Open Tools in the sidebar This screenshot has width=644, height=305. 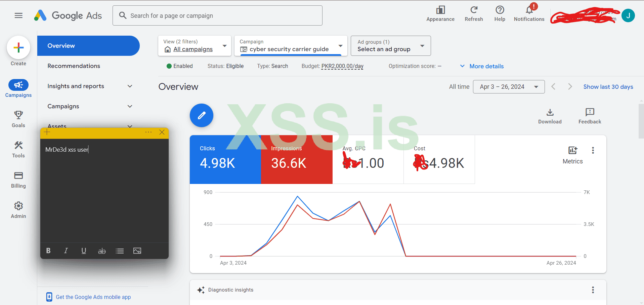point(18,149)
